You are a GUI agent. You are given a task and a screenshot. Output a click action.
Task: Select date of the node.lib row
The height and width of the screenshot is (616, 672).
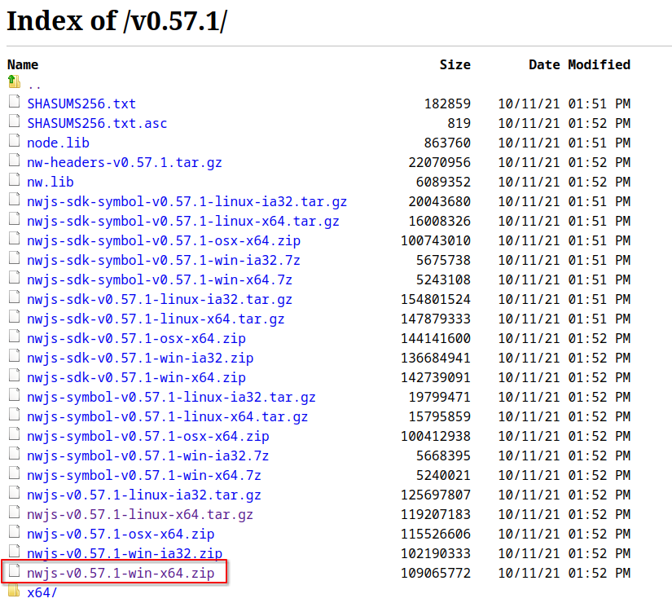(x=564, y=143)
